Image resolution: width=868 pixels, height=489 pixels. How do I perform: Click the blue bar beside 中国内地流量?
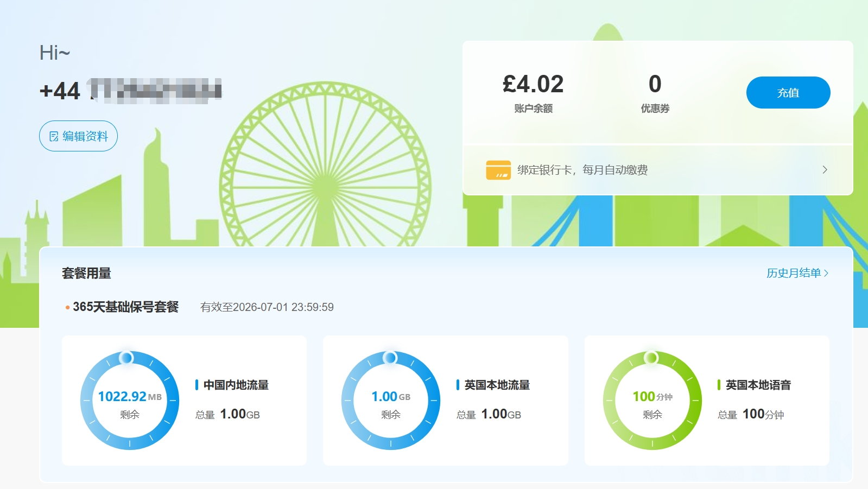click(197, 385)
